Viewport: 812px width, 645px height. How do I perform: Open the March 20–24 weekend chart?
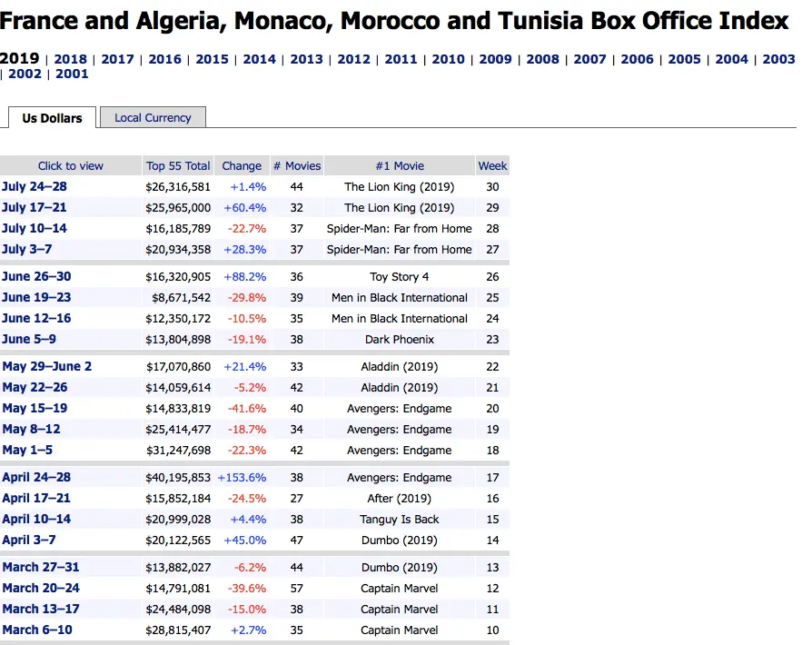(x=41, y=588)
